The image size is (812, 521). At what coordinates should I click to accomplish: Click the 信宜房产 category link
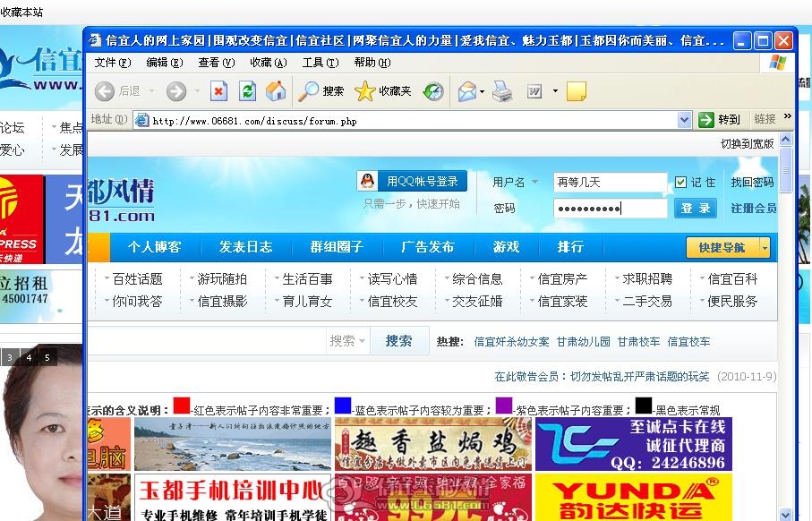(x=562, y=279)
